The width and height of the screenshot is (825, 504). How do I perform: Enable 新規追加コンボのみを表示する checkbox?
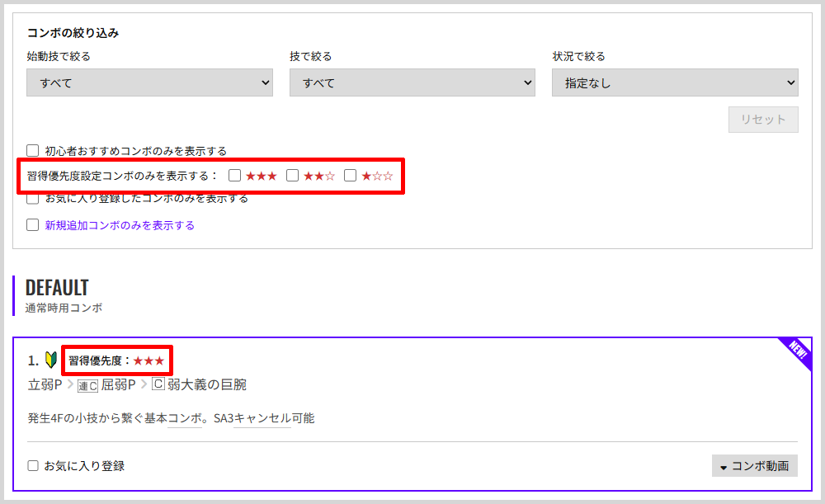33,225
